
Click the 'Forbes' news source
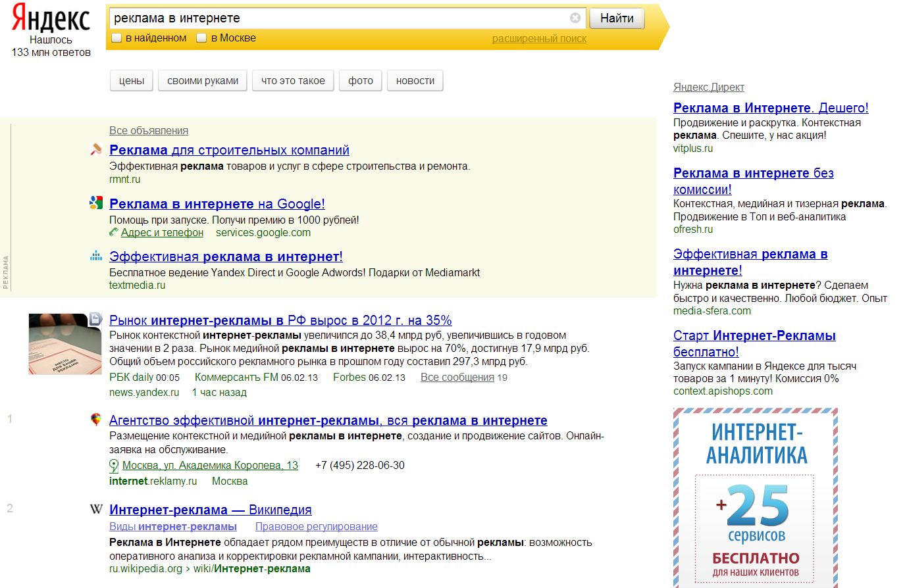[349, 378]
